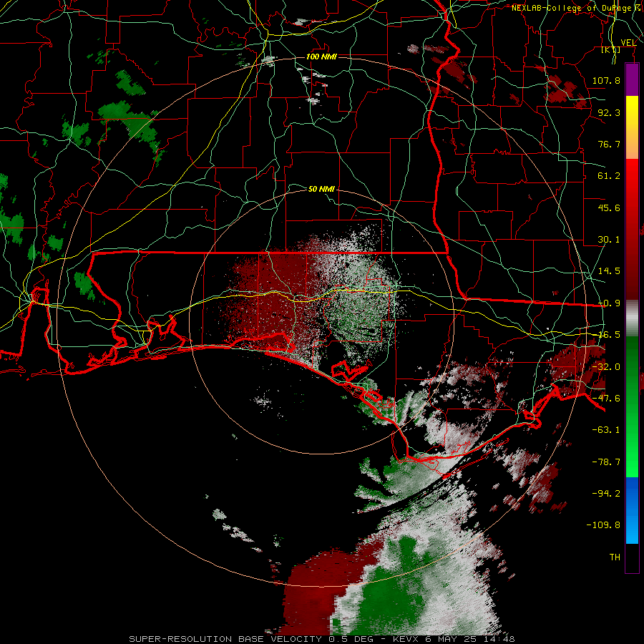This screenshot has width=644, height=644.
Task: Click the NEXLAB-College of DuPage label
Action: 572,8
